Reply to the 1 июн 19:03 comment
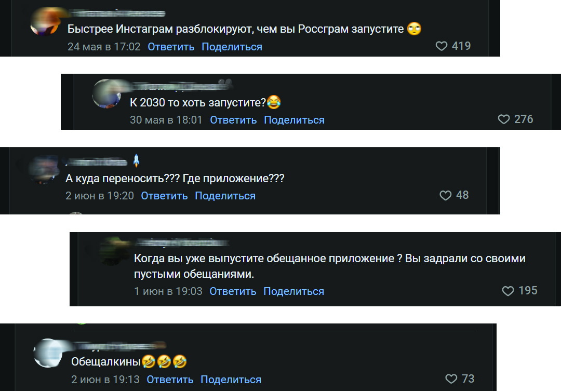 pos(233,291)
